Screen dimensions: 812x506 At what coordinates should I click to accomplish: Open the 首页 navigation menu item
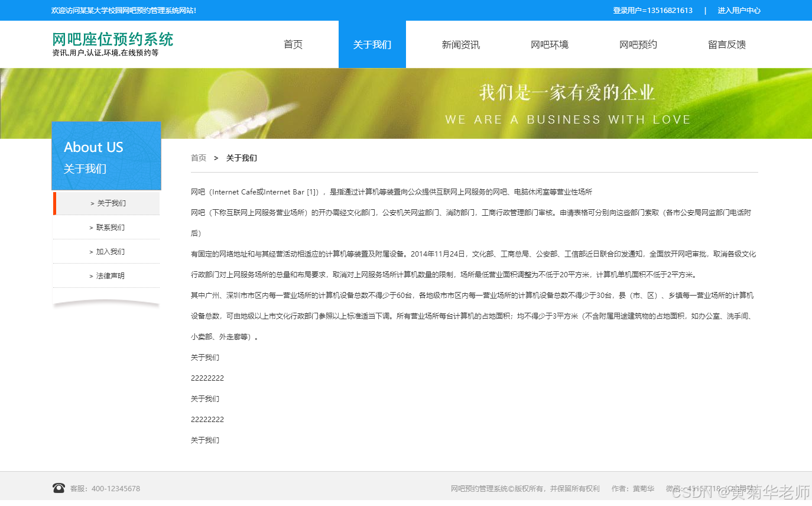pyautogui.click(x=293, y=44)
